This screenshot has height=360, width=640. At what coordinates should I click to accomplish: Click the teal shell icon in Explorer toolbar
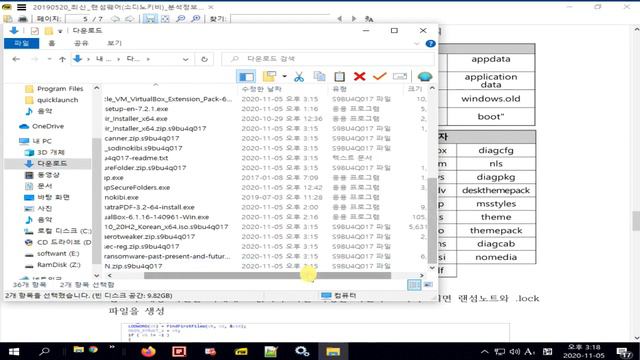pos(424,76)
